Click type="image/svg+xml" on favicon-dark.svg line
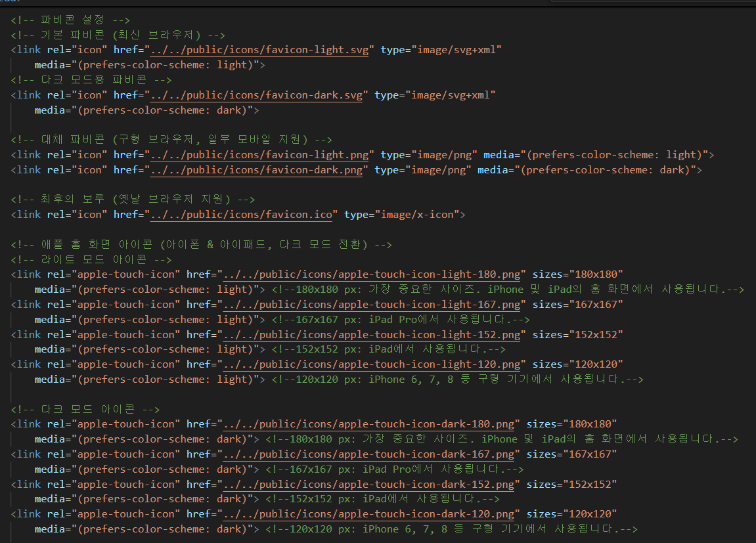Image resolution: width=756 pixels, height=543 pixels. (x=435, y=95)
